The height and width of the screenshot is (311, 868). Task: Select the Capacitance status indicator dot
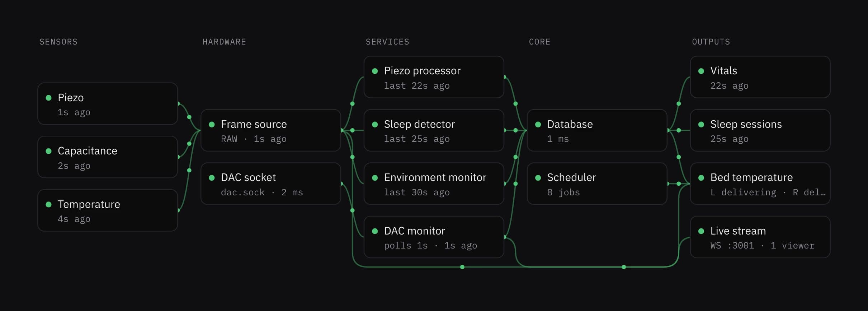point(49,151)
